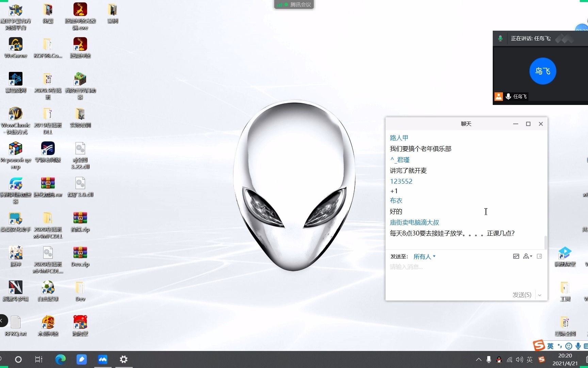This screenshot has width=588, height=368.
Task: Click the 鸟飞 speaker avatar
Action: coord(542,71)
